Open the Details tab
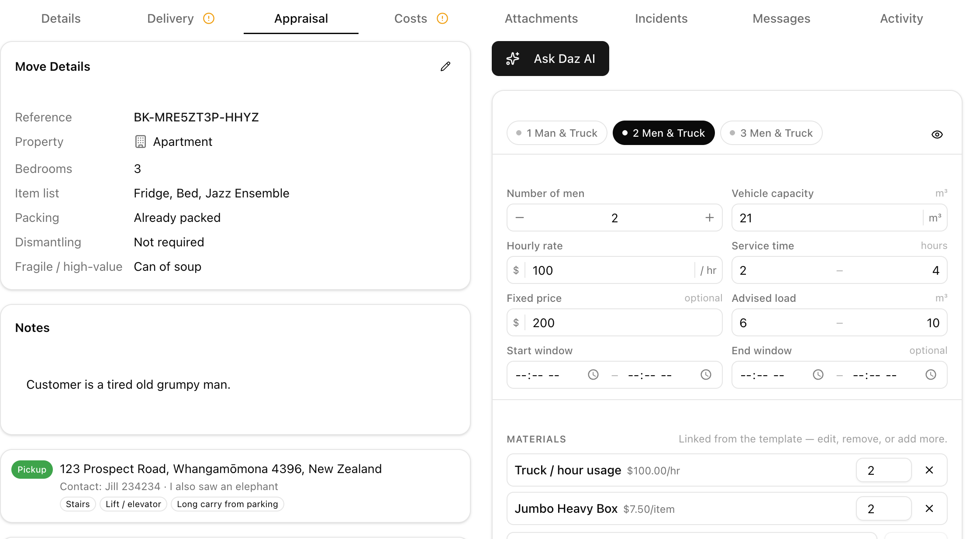The width and height of the screenshot is (980, 539). click(61, 18)
